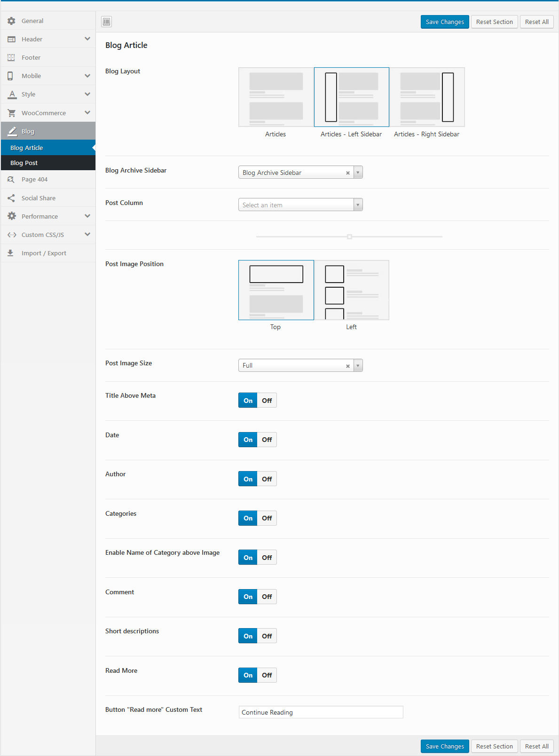Clear the Full image size selection (x)
Image resolution: width=559 pixels, height=756 pixels.
coord(348,366)
